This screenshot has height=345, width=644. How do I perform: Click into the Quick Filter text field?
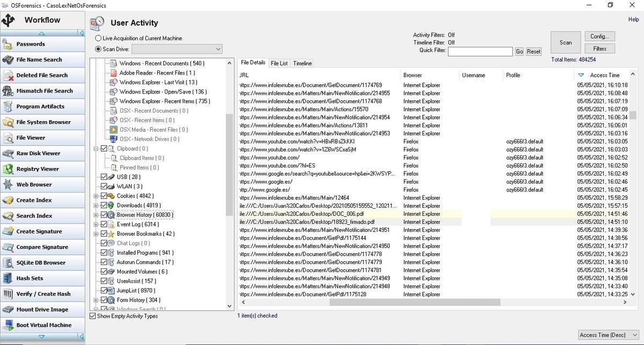480,52
